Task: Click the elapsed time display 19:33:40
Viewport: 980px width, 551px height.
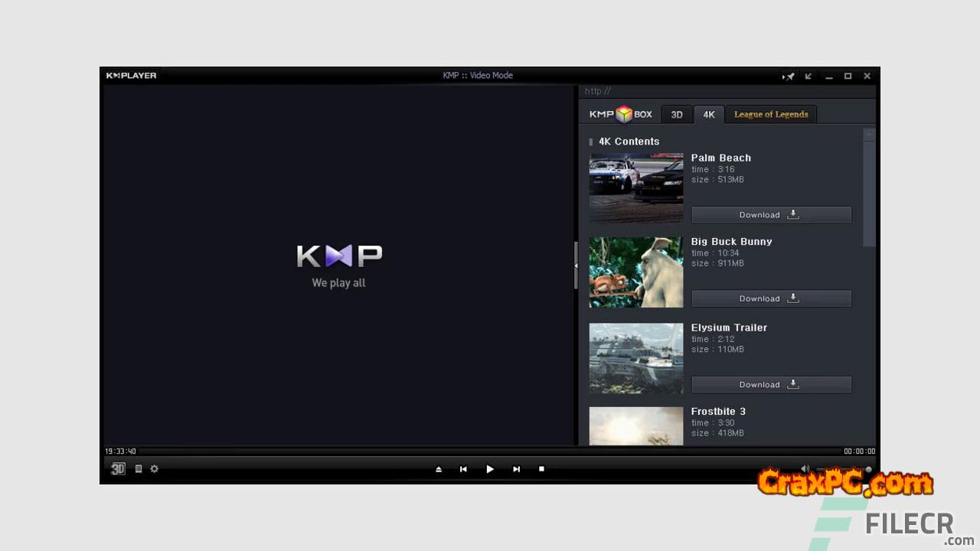Action: pos(120,452)
